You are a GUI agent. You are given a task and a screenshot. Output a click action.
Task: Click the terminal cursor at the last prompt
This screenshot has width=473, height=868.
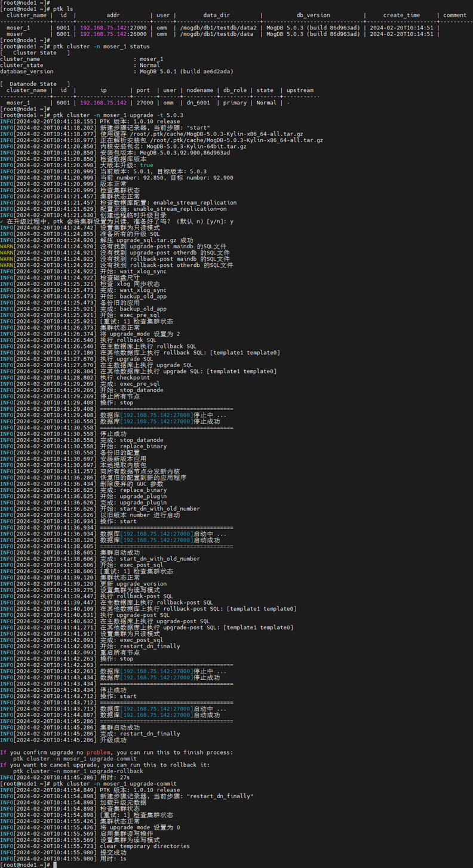tap(55, 864)
